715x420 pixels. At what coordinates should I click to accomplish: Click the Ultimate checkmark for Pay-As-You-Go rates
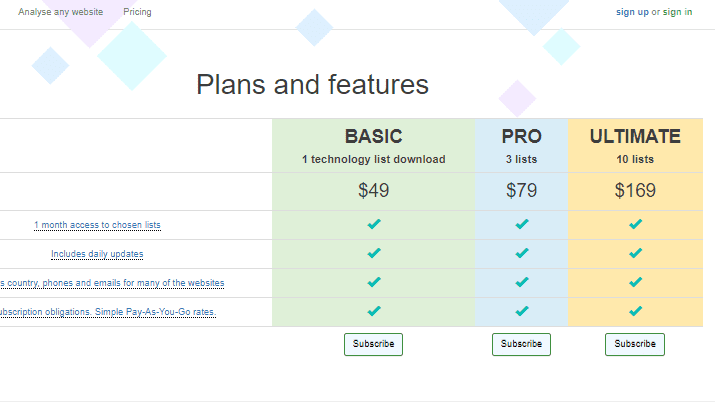click(x=635, y=311)
